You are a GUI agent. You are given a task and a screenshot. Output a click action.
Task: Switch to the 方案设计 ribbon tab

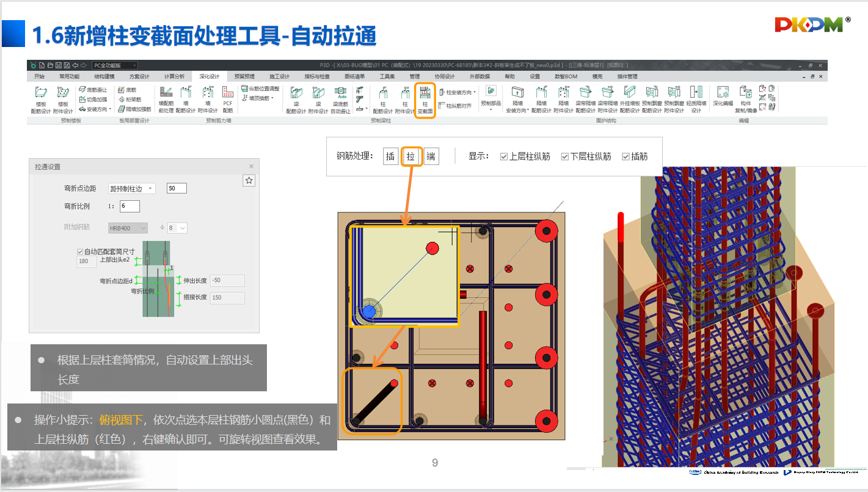tap(139, 76)
